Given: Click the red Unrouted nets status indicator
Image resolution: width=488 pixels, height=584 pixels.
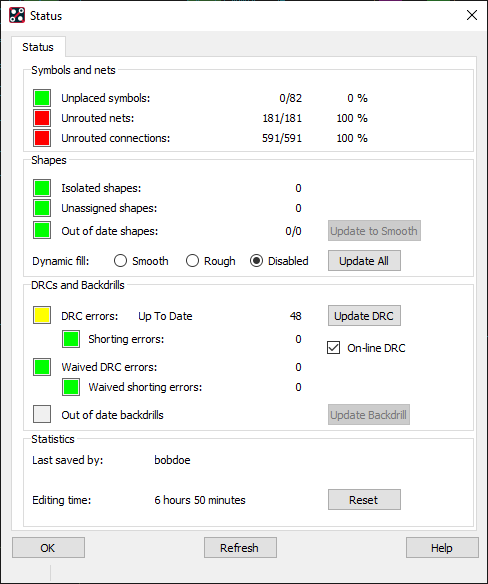Looking at the screenshot, I should [42, 118].
